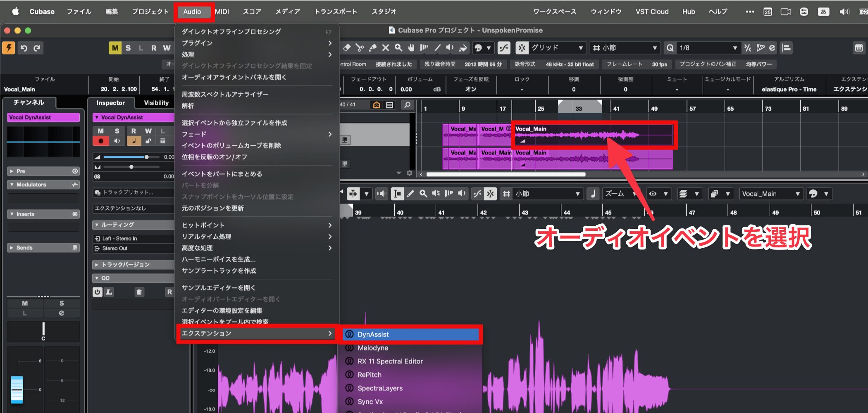
Task: Open the MIDI menu in menu bar
Action: [222, 12]
